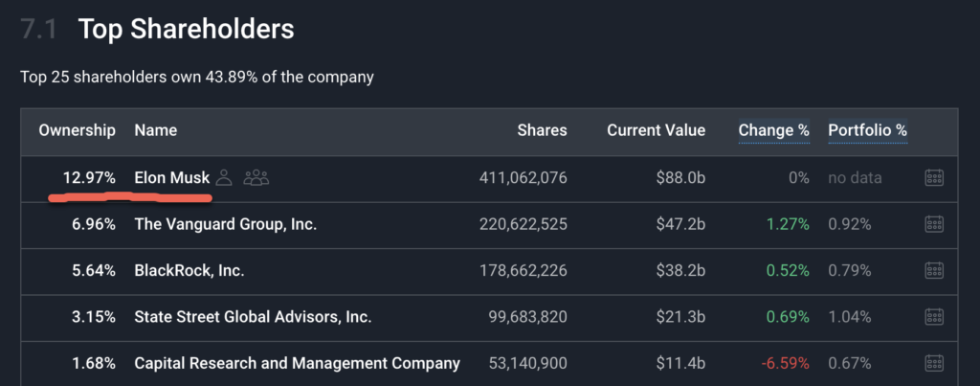Click the 0.92% portfolio value
Image resolution: width=980 pixels, height=386 pixels.
[x=850, y=224]
